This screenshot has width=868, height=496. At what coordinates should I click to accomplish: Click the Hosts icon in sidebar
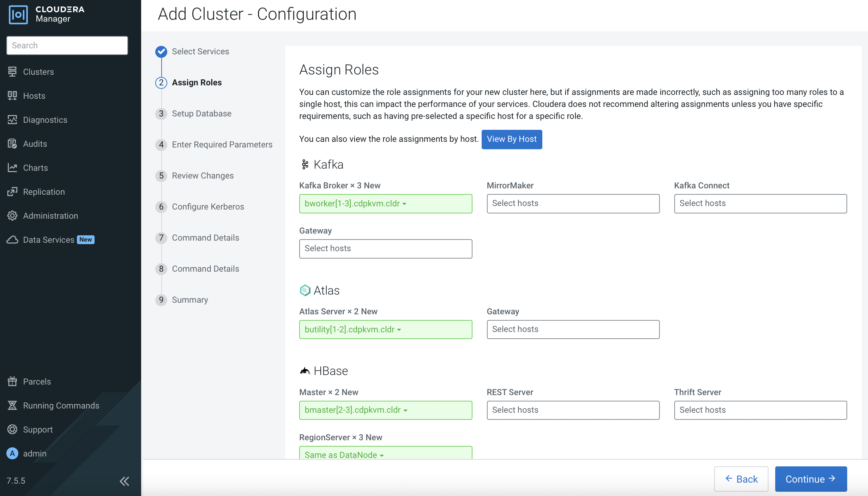coord(12,96)
